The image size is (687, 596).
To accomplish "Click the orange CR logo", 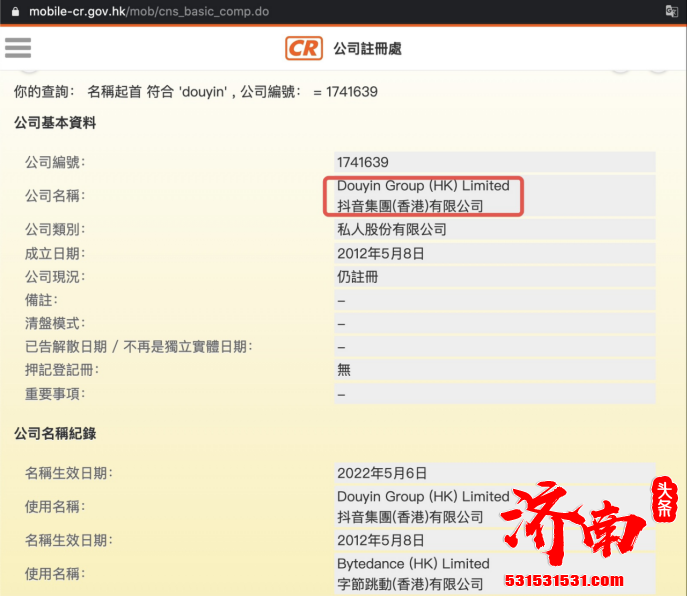I will click(x=304, y=48).
